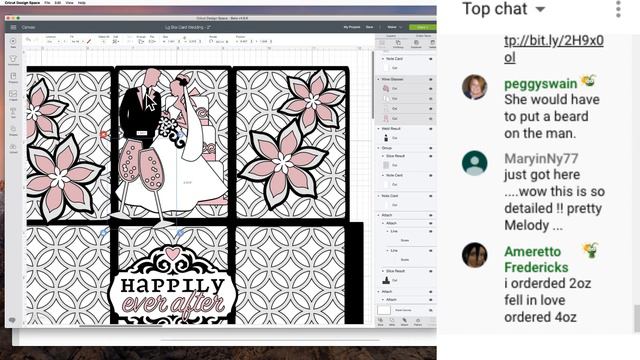Select the Text tool in left sidebar
The image size is (640, 360).
click(x=13, y=113)
